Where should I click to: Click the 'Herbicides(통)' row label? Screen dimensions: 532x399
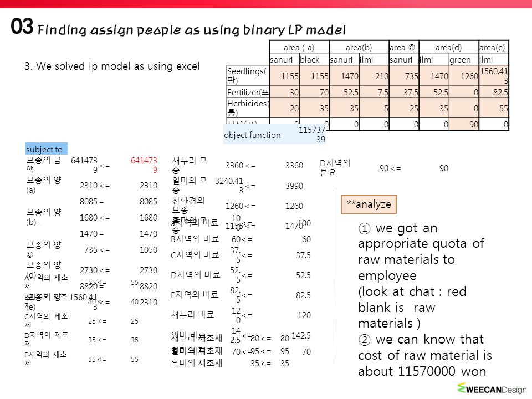point(247,108)
